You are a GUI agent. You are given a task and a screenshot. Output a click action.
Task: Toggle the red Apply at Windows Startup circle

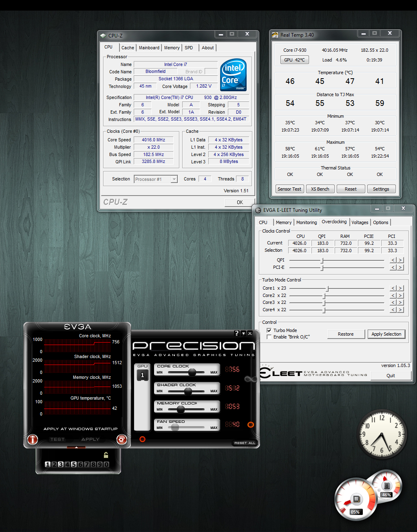coord(142,439)
